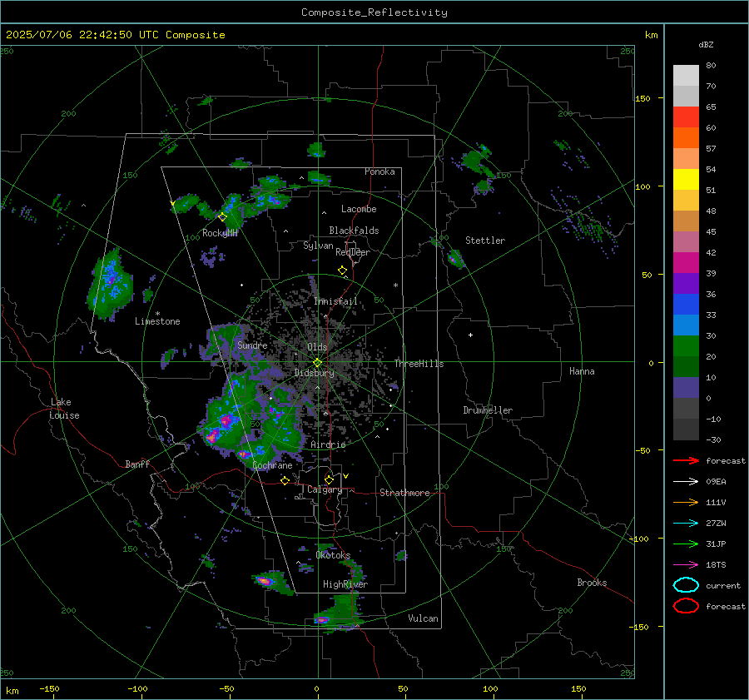Click the Banff city label
Screen dimensions: 749x700
137,464
